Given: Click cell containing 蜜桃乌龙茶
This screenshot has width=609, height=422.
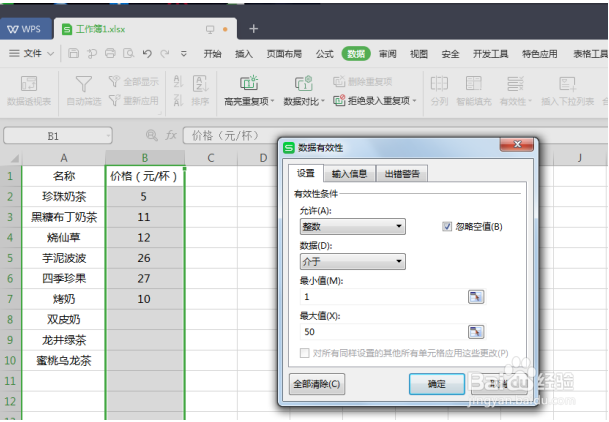Looking at the screenshot, I should click(64, 361).
